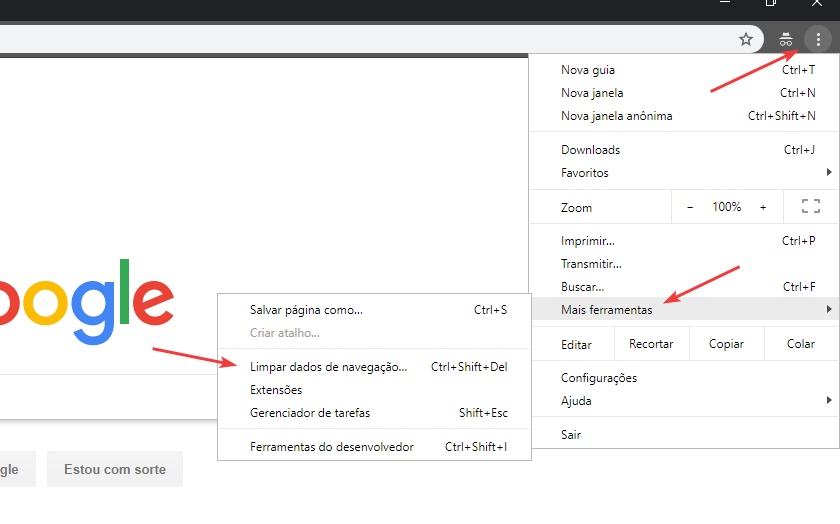Click the 100% zoom value

(x=726, y=207)
